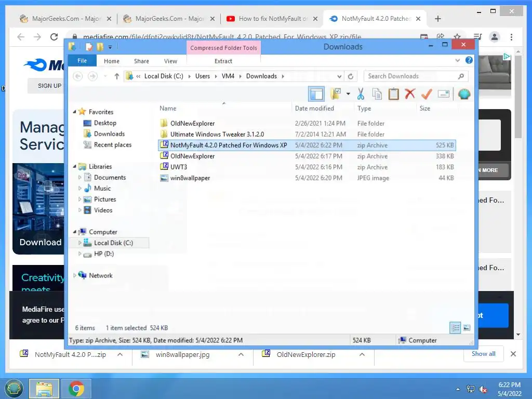Open the dropdown arrow next to folder options icon
Screen dimensions: 532x399
[348, 94]
